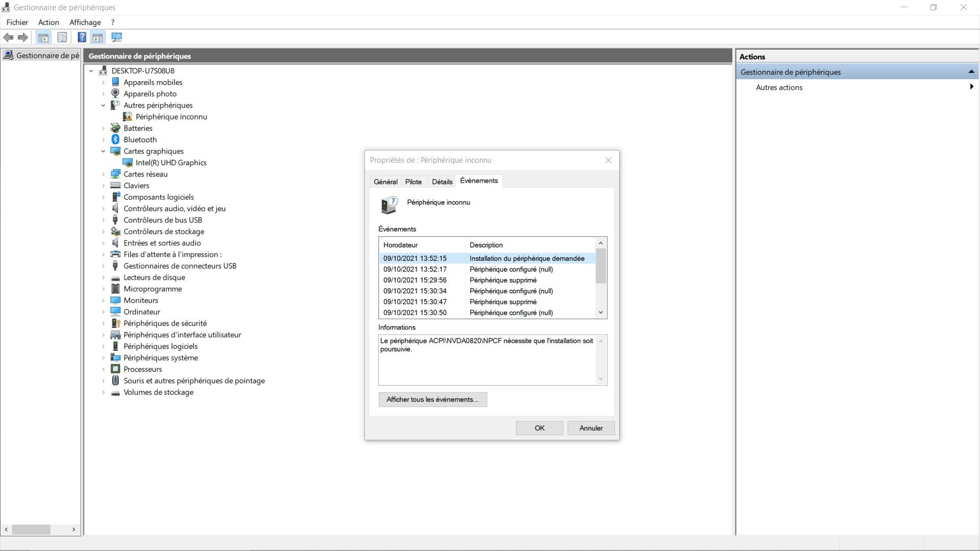The image size is (980, 551).
Task: Open the Affichage menu
Action: tap(85, 22)
